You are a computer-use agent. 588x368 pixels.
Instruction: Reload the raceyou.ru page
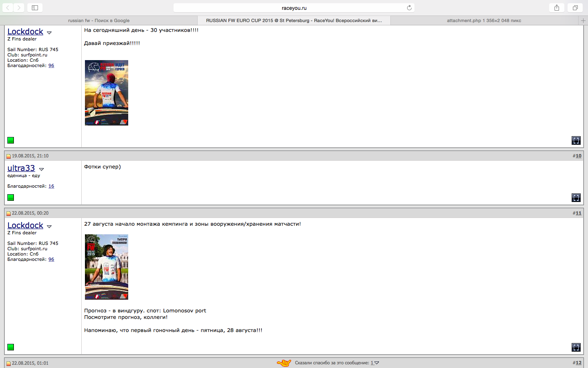click(x=409, y=8)
